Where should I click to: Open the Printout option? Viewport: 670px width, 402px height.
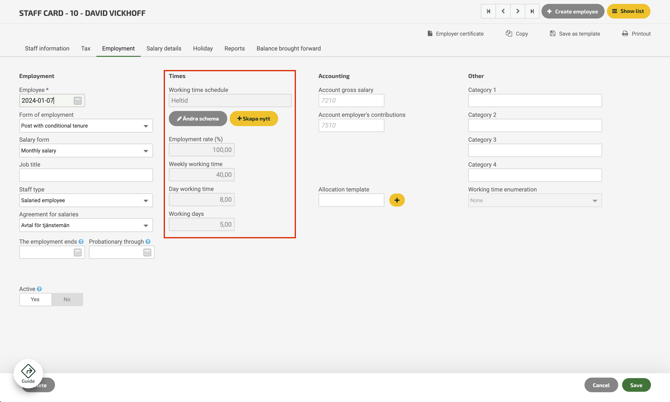pos(636,34)
